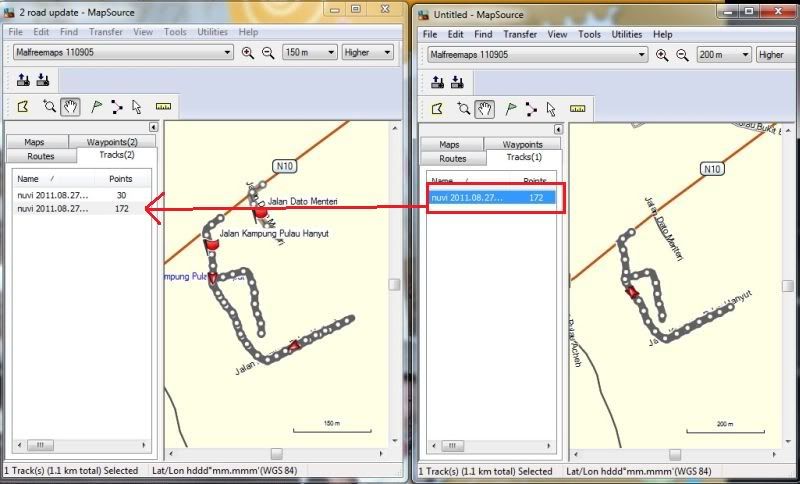This screenshot has height=484, width=800.
Task: Sort by Points column in 2 road update track list
Action: [x=121, y=179]
